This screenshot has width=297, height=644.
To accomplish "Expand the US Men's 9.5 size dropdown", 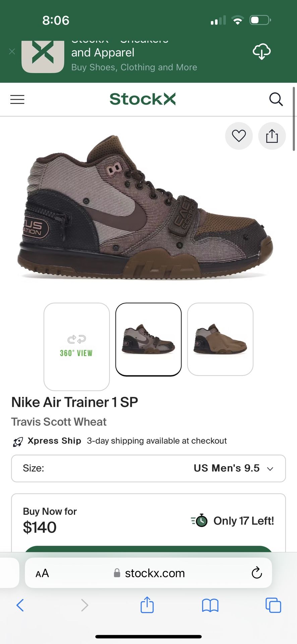I will [148, 468].
